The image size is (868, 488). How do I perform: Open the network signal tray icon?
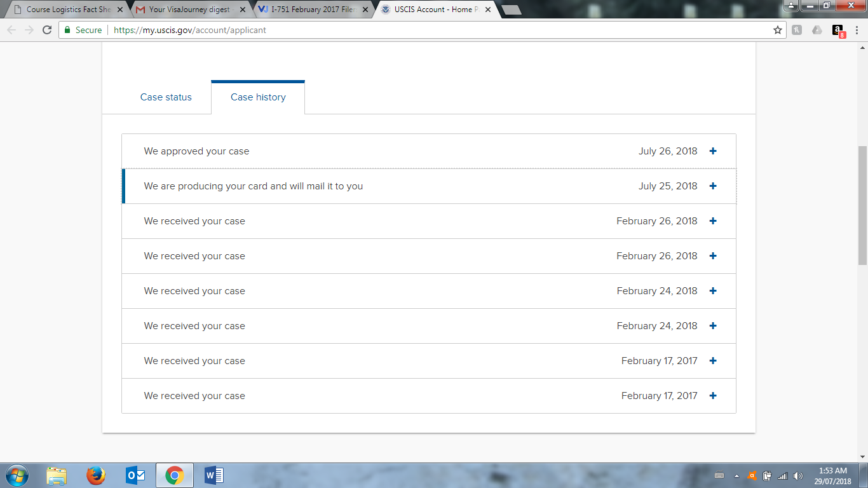783,475
